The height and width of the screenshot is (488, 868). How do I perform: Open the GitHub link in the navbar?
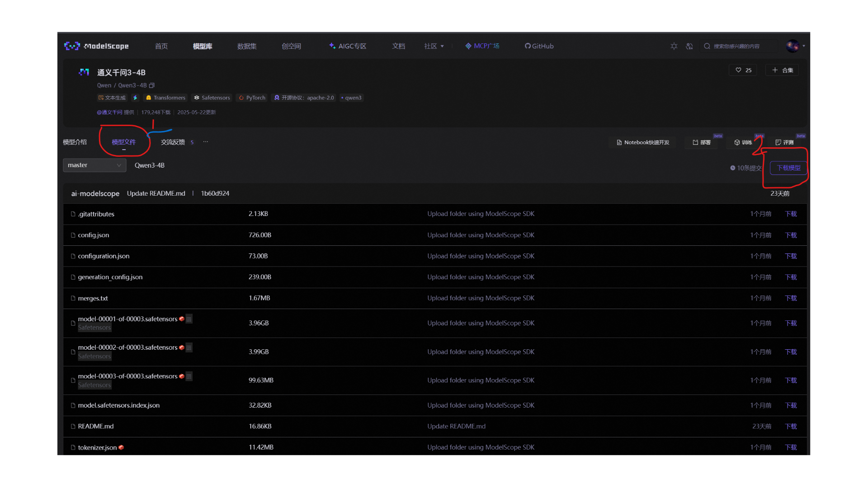pos(539,46)
